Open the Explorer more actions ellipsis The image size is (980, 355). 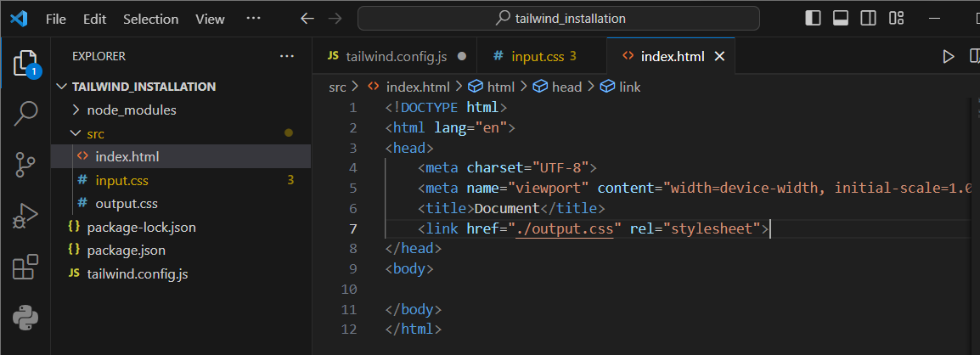point(287,56)
